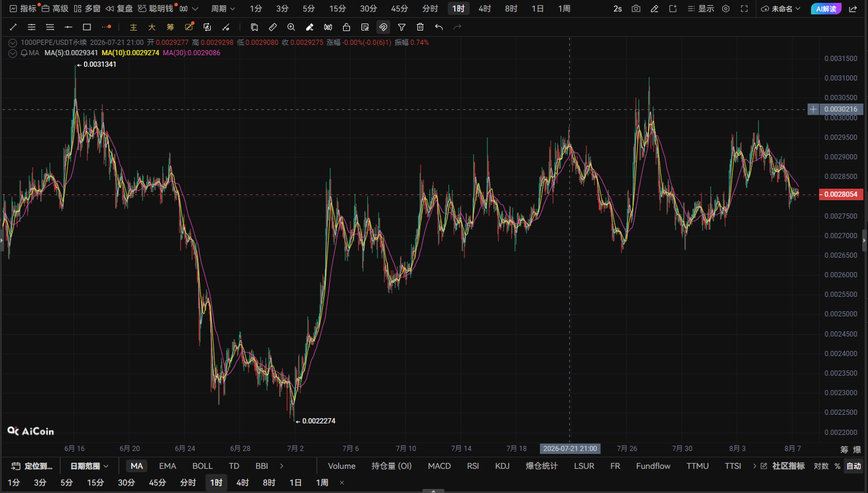Close the bottom timeframe bar with ×
The image size is (868, 493).
click(342, 483)
